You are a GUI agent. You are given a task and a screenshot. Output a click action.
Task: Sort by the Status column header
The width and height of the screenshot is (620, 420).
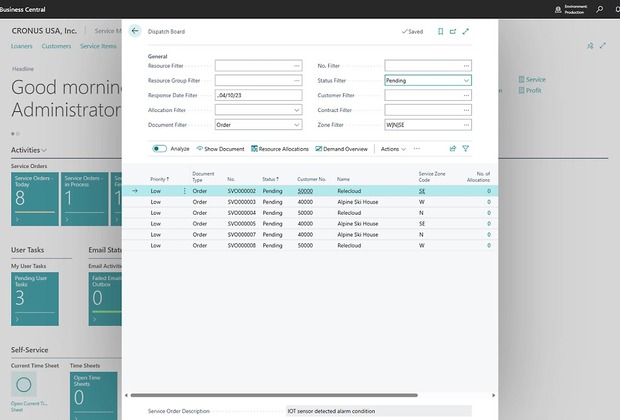270,179
